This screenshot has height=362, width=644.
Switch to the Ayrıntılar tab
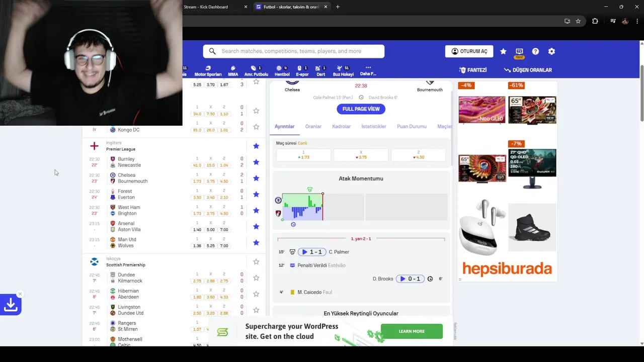(x=284, y=127)
